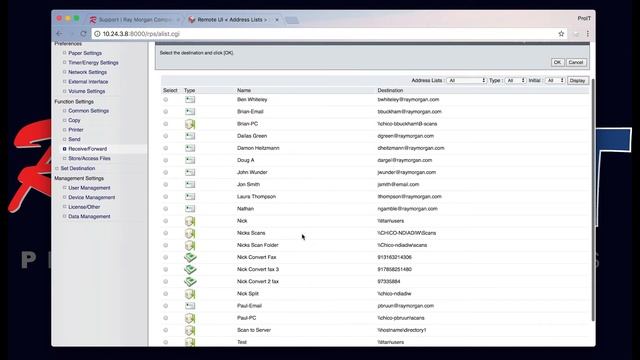Select the radio button for Brian-Email
The height and width of the screenshot is (360, 640).
click(x=166, y=111)
